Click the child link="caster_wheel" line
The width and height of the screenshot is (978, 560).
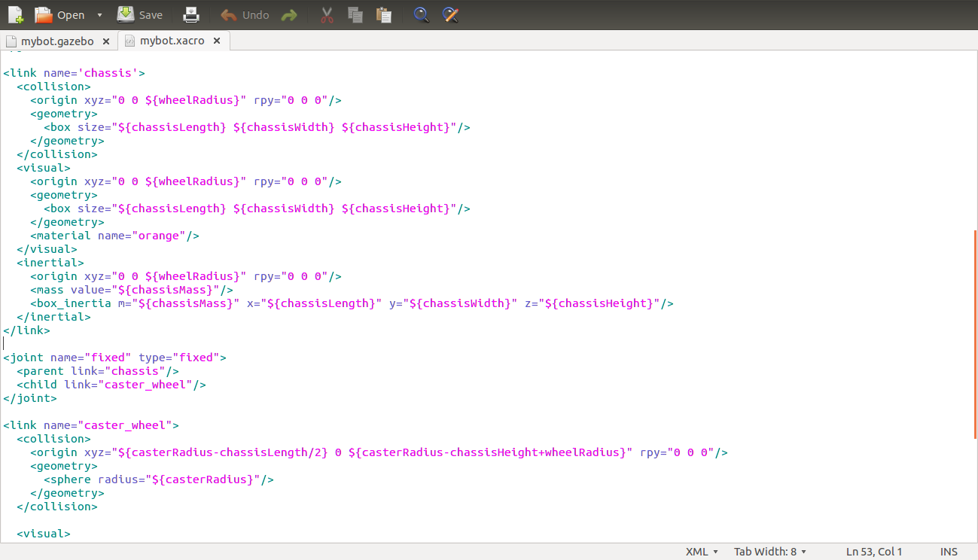tap(111, 385)
